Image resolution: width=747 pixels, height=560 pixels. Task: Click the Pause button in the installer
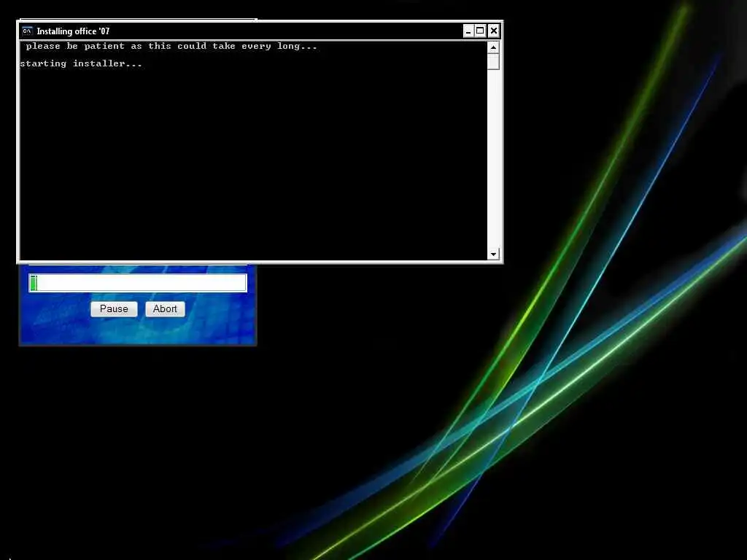114,309
